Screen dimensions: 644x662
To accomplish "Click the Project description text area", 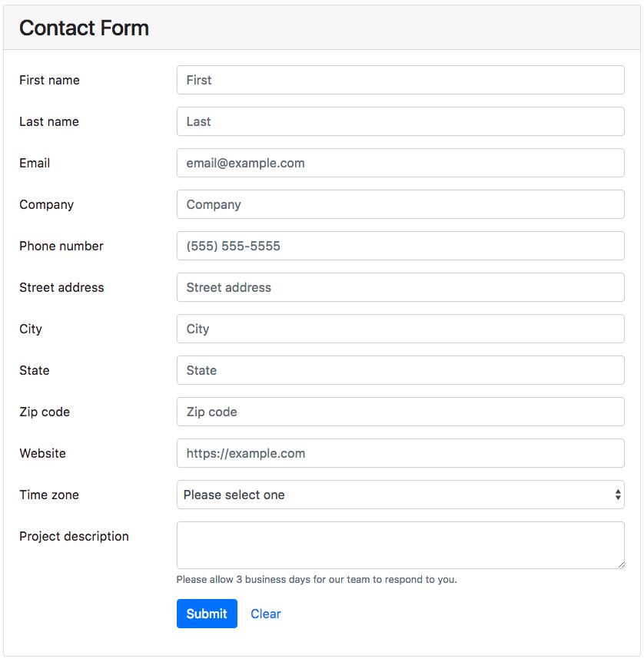I will click(400, 545).
